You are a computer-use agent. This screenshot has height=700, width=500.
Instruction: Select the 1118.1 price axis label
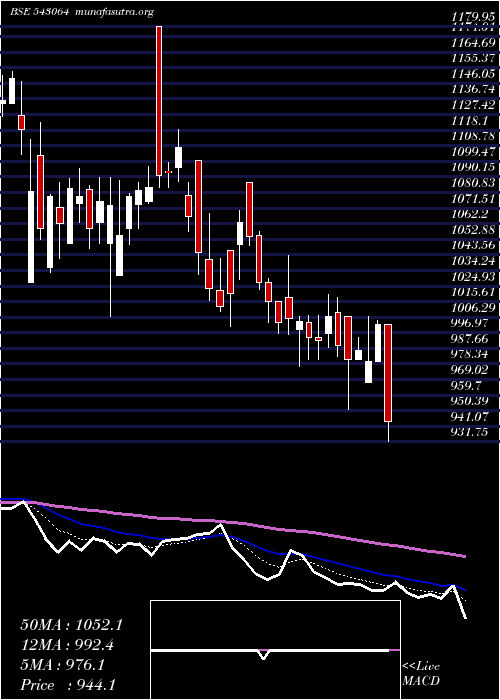pos(470,121)
